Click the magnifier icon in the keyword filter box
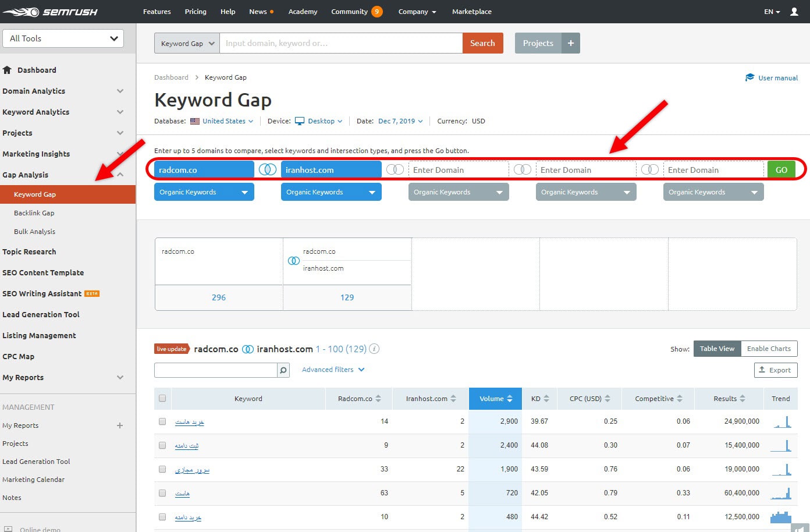 click(x=283, y=370)
